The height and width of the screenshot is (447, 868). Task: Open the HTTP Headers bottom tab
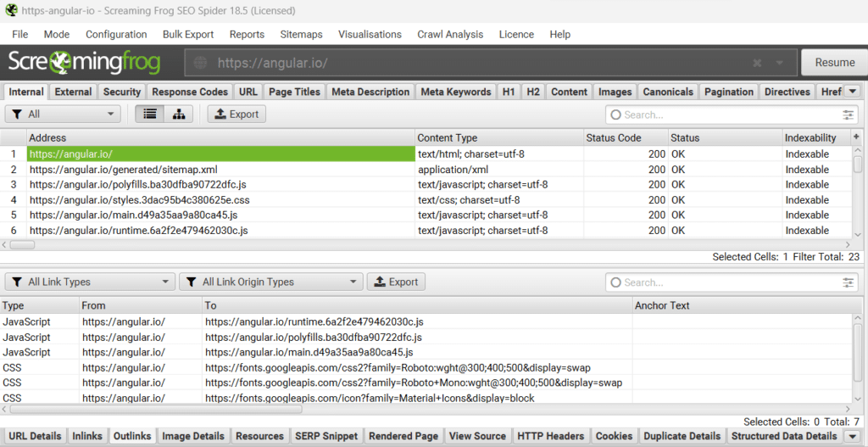pos(551,437)
